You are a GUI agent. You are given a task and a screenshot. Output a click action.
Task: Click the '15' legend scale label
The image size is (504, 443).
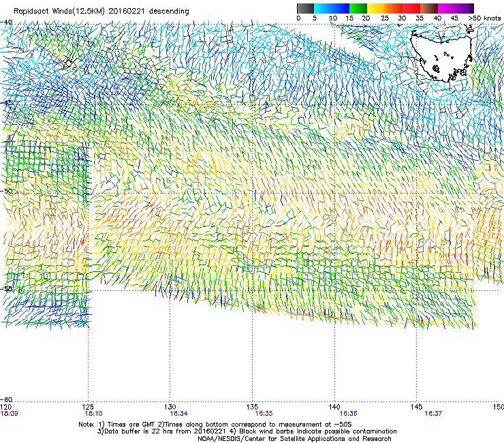pos(349,18)
